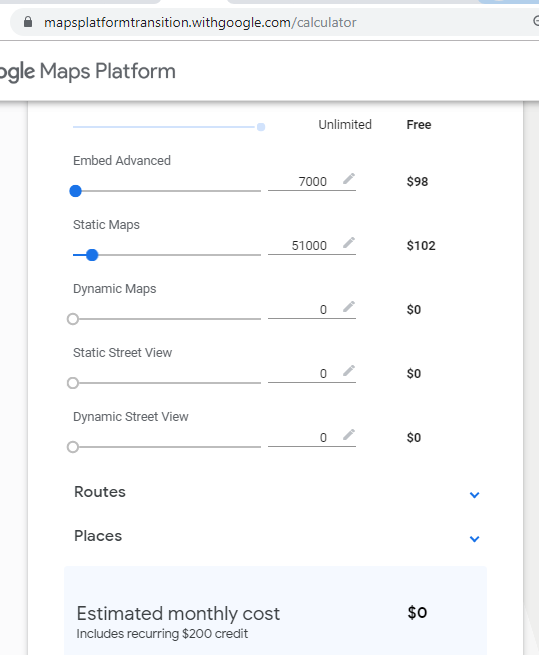The image size is (539, 655).
Task: Click the Dynamic Maps pencil edit icon
Action: [x=349, y=307]
